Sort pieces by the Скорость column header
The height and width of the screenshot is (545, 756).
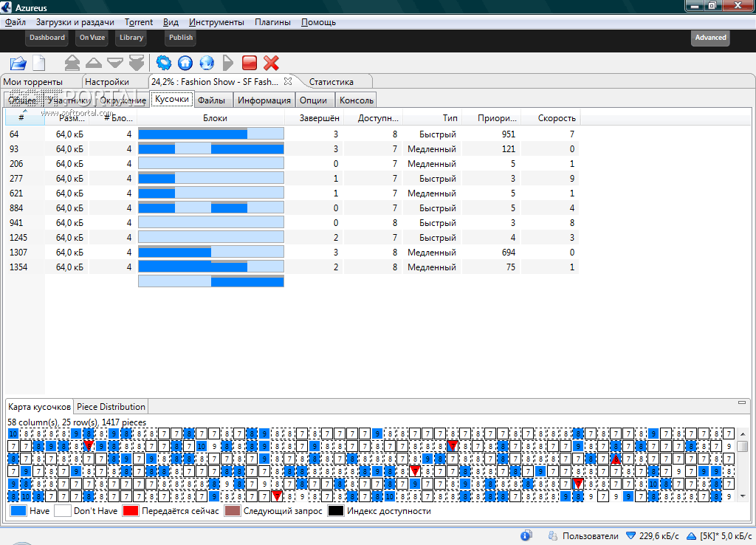[x=550, y=117]
